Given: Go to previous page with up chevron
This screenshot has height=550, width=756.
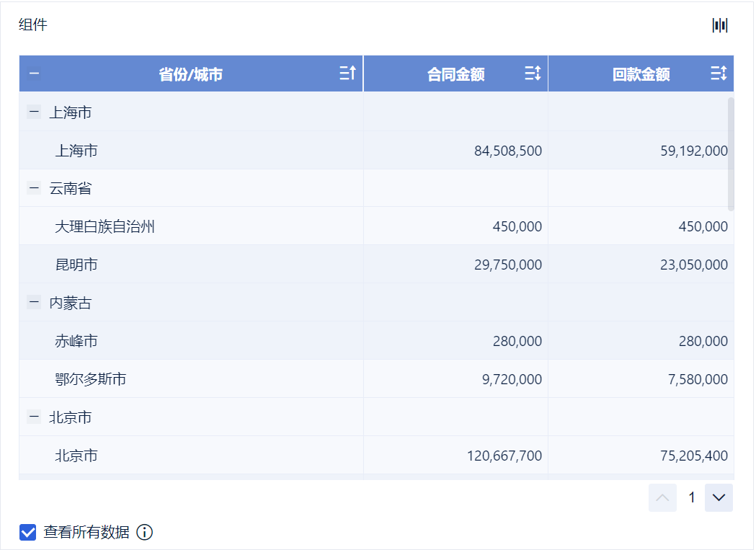Looking at the screenshot, I should 662,497.
